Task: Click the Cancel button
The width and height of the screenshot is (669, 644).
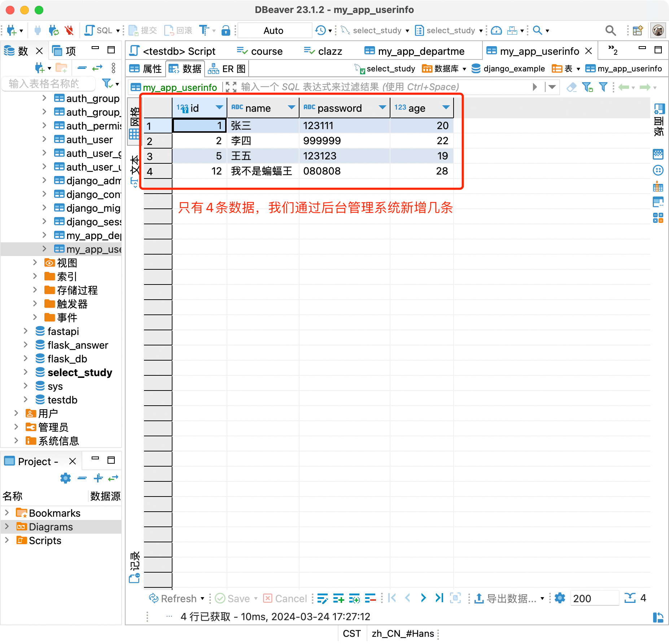Action: 284,599
